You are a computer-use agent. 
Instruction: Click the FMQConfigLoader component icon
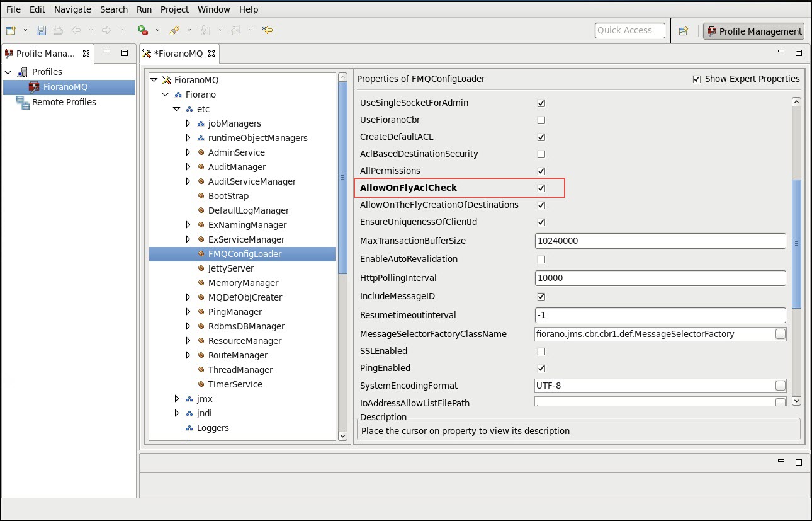(201, 255)
